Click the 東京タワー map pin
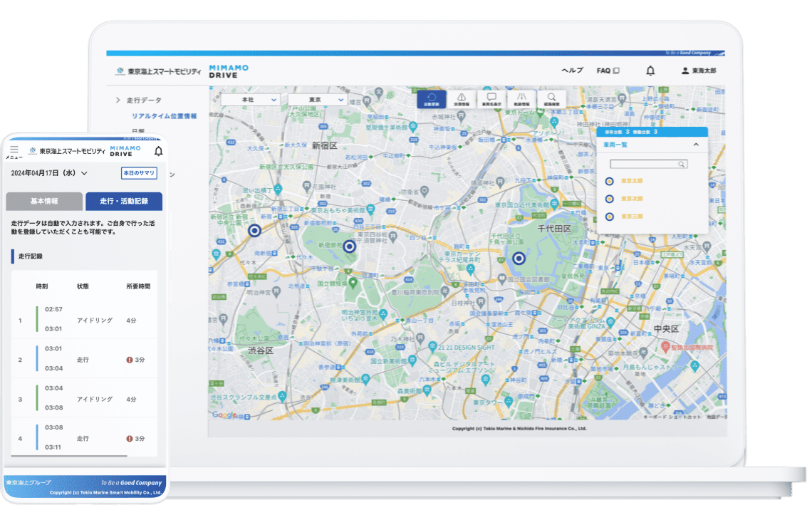 tap(509, 401)
